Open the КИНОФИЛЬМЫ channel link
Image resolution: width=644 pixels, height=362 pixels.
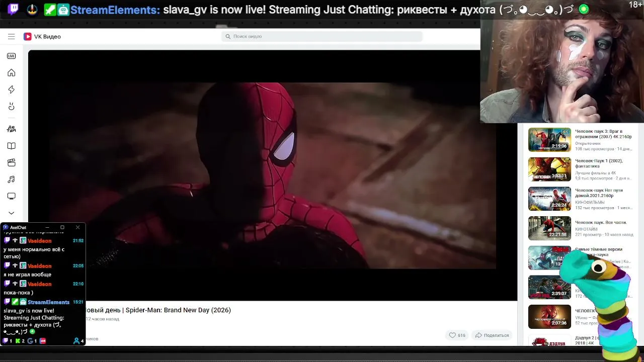coord(590,202)
